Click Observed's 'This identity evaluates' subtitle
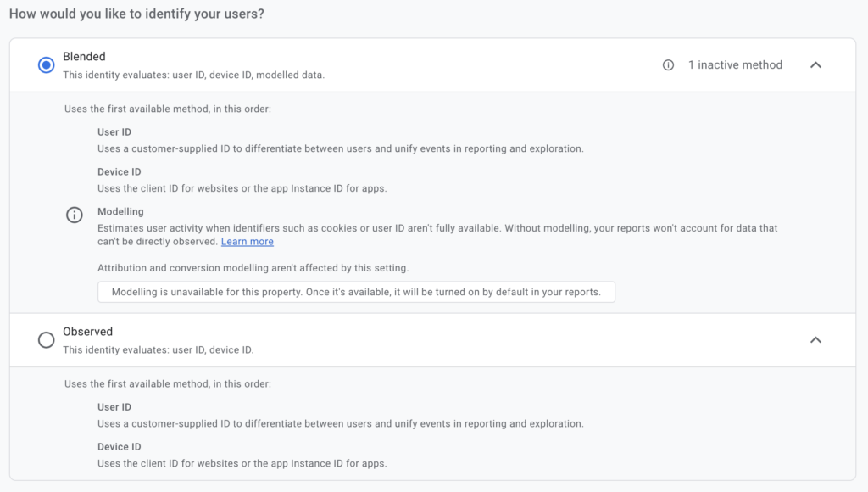The width and height of the screenshot is (868, 492). pyautogui.click(x=158, y=349)
